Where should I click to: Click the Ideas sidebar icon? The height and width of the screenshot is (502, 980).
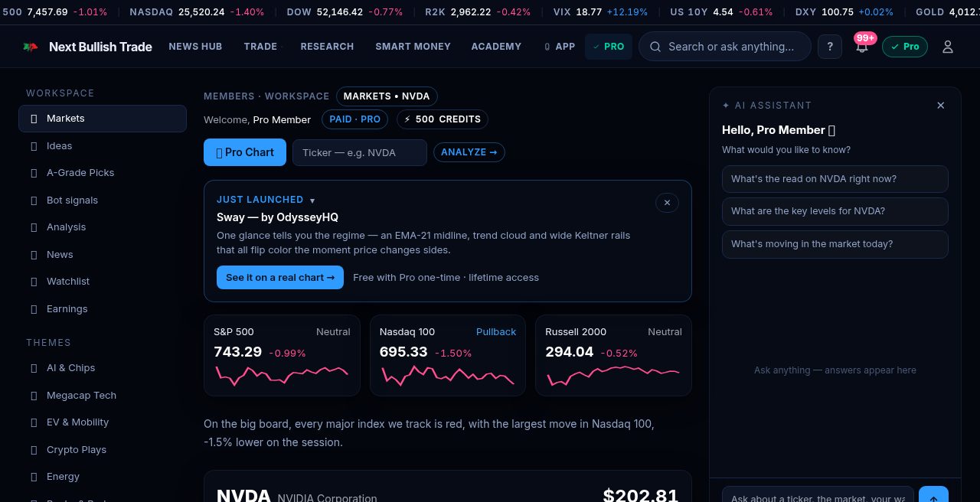tap(34, 146)
